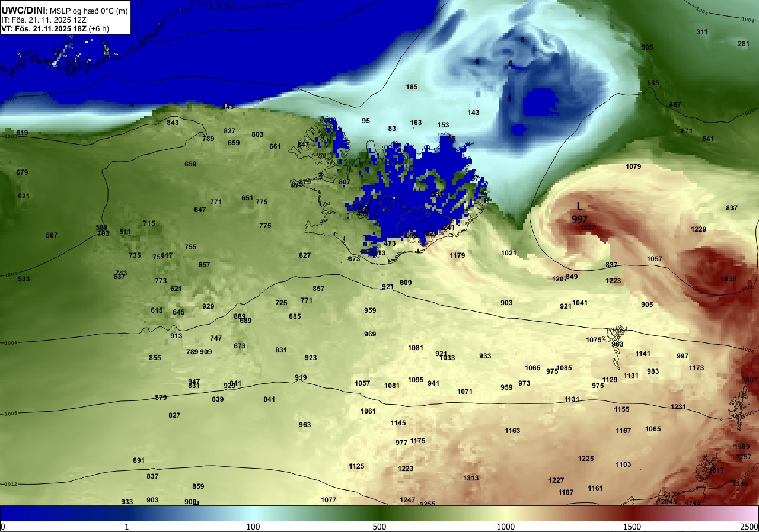759x532 pixels.
Task: Click the 1179 height value
Action: click(457, 255)
